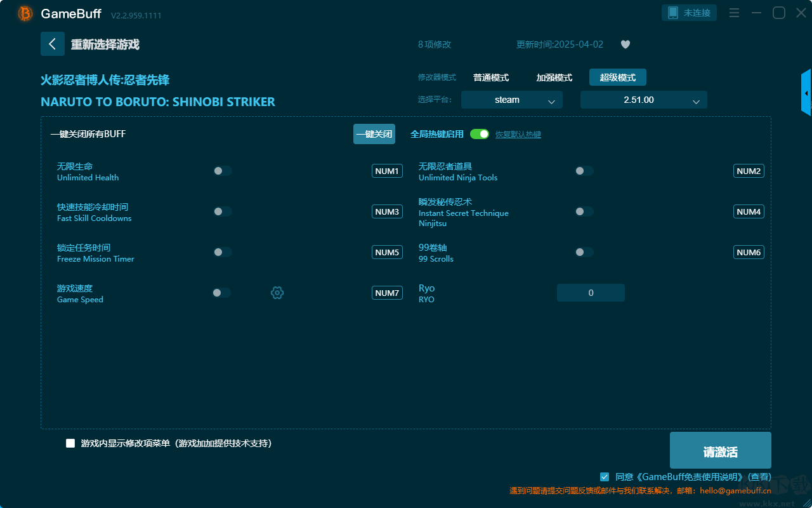Uncheck the GameBuff disclaimer agreement checkbox
Viewport: 812px width, 508px height.
[x=605, y=476]
